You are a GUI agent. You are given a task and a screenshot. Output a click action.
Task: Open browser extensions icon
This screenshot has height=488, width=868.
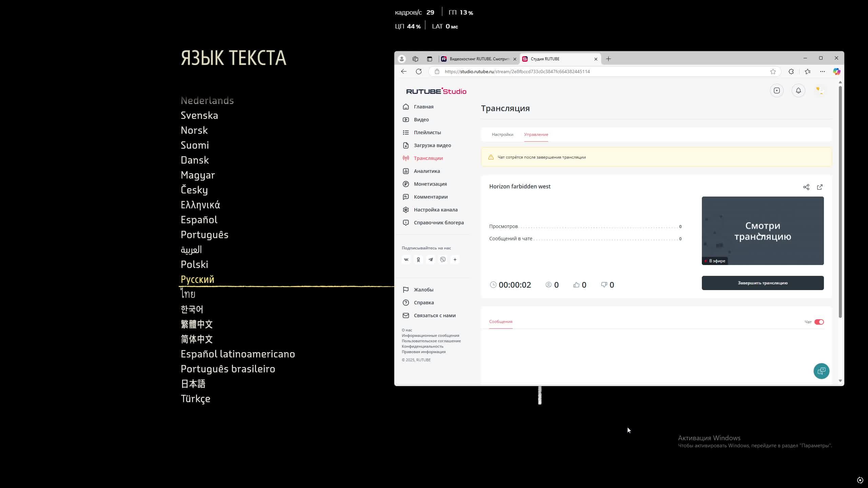pyautogui.click(x=791, y=72)
